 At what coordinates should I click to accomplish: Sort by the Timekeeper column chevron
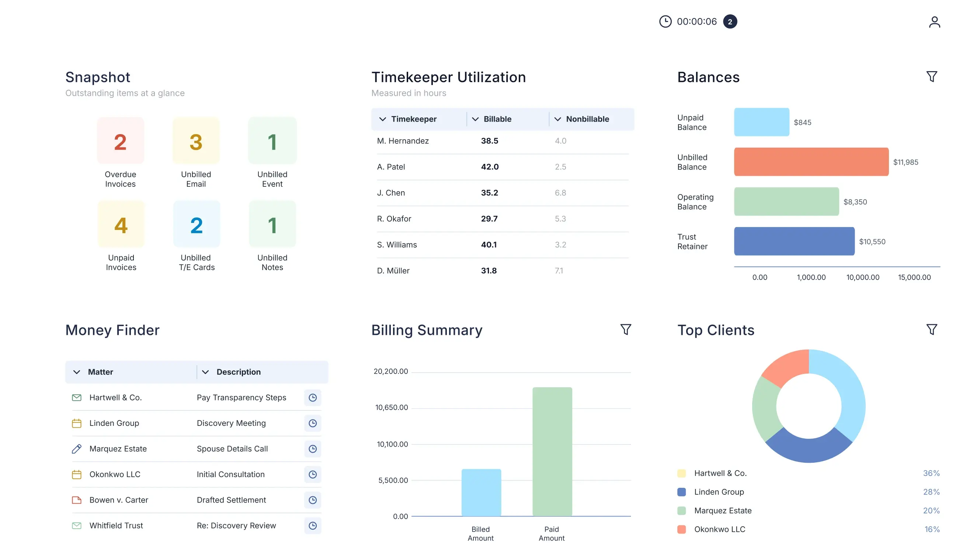click(382, 119)
